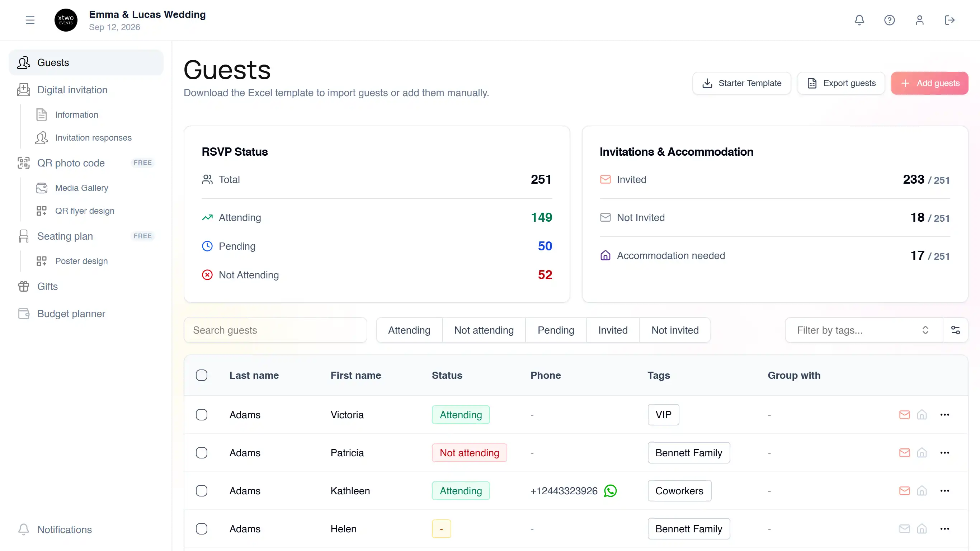The image size is (980, 551).
Task: Click envelope icon in Victoria Adams row
Action: point(904,414)
